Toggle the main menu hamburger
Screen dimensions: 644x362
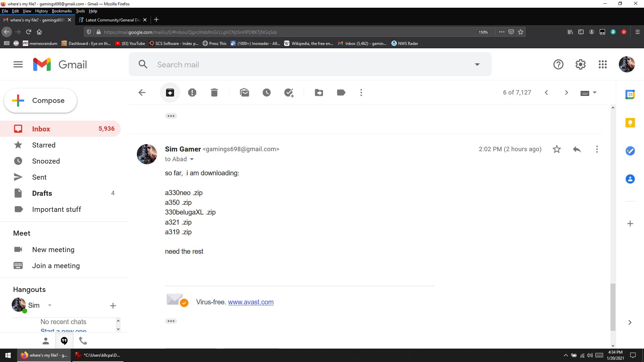[x=18, y=64]
